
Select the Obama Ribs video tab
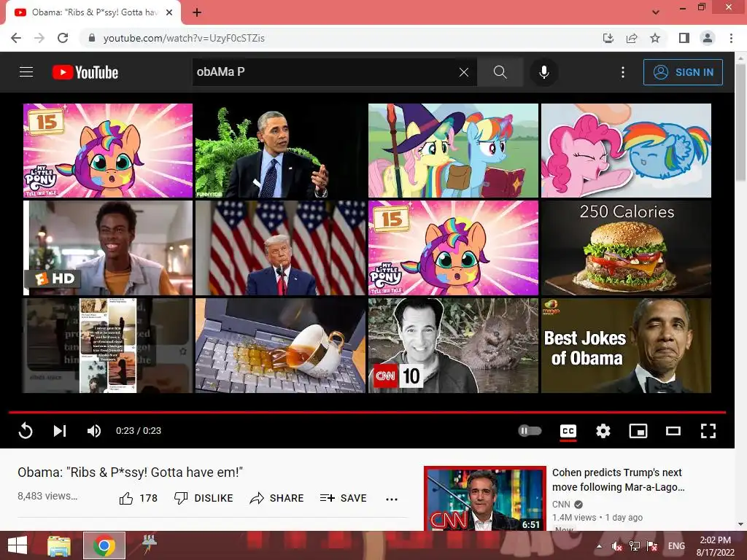pyautogui.click(x=93, y=12)
